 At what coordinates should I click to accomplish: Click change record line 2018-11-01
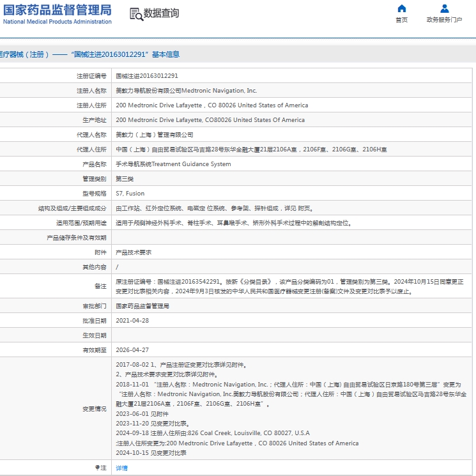pyautogui.click(x=291, y=394)
